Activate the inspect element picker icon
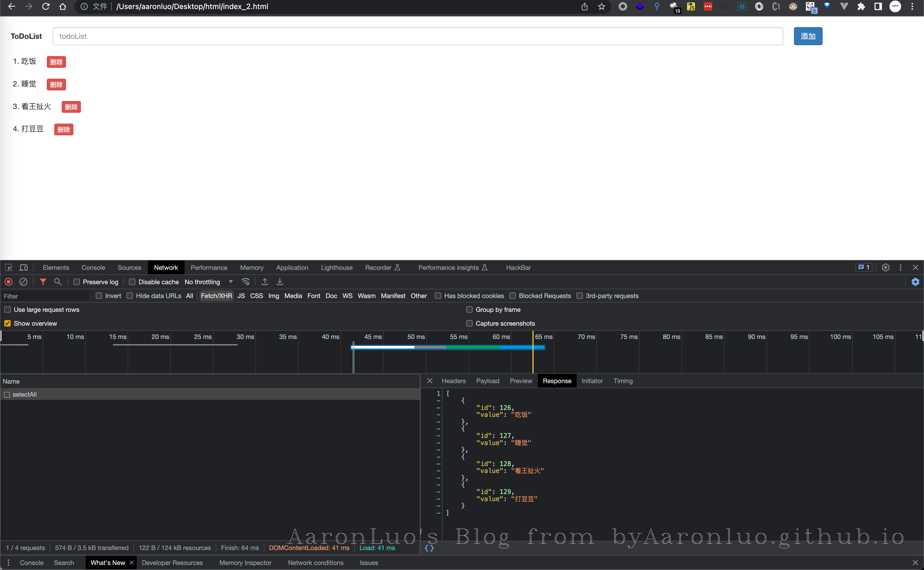 coord(9,268)
